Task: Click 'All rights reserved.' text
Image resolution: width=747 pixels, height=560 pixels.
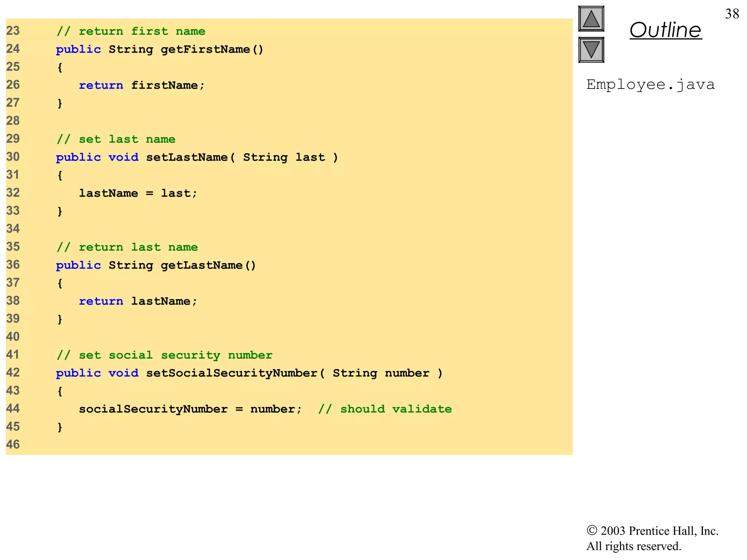Action: (634, 546)
